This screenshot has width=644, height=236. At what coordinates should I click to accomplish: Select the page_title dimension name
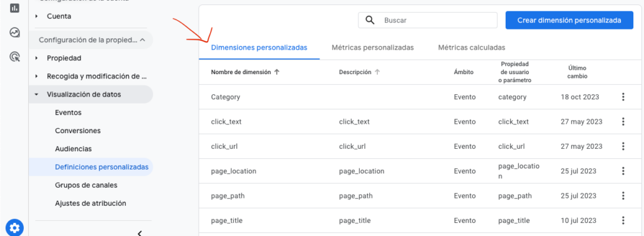(226, 220)
